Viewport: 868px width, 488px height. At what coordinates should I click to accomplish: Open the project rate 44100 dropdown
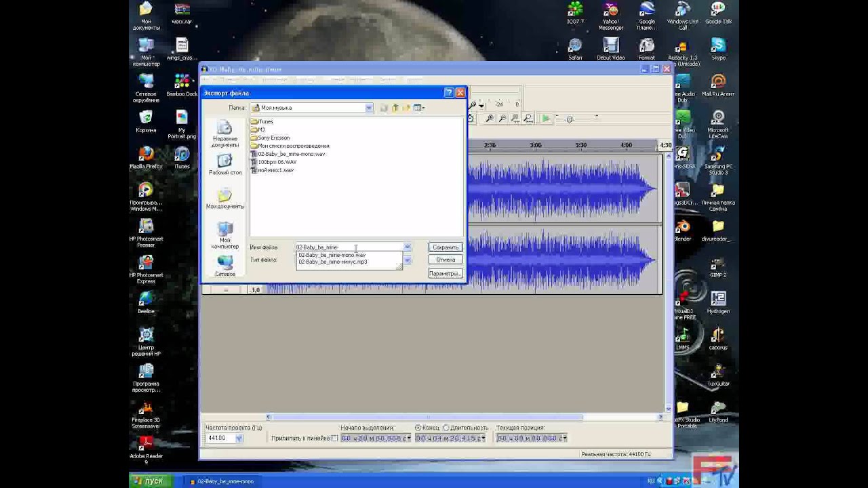(x=239, y=439)
